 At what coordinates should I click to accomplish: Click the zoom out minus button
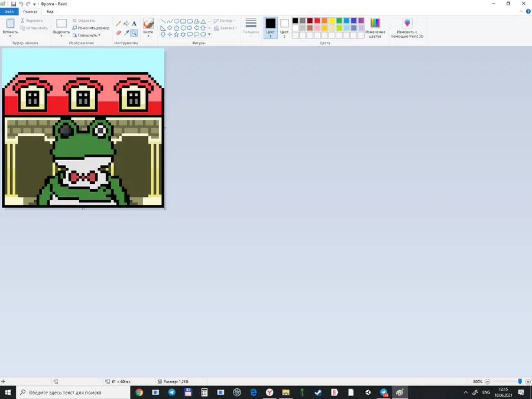click(487, 382)
